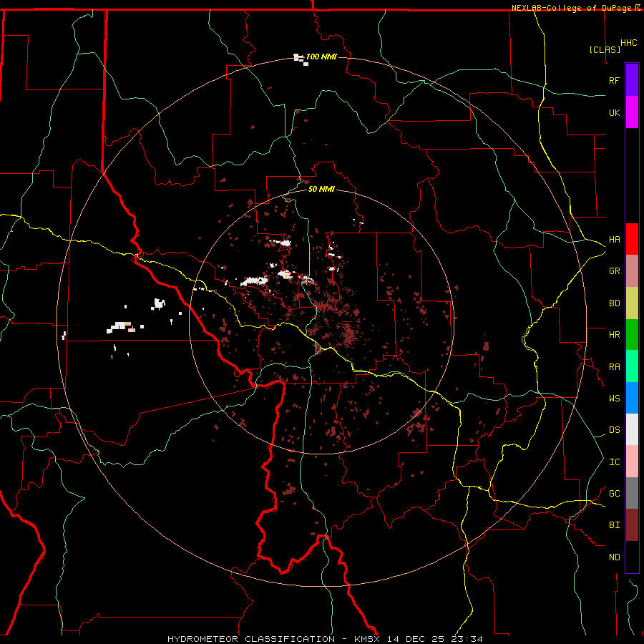Click the KMSX station identifier
The image size is (644, 644).
pyautogui.click(x=367, y=639)
